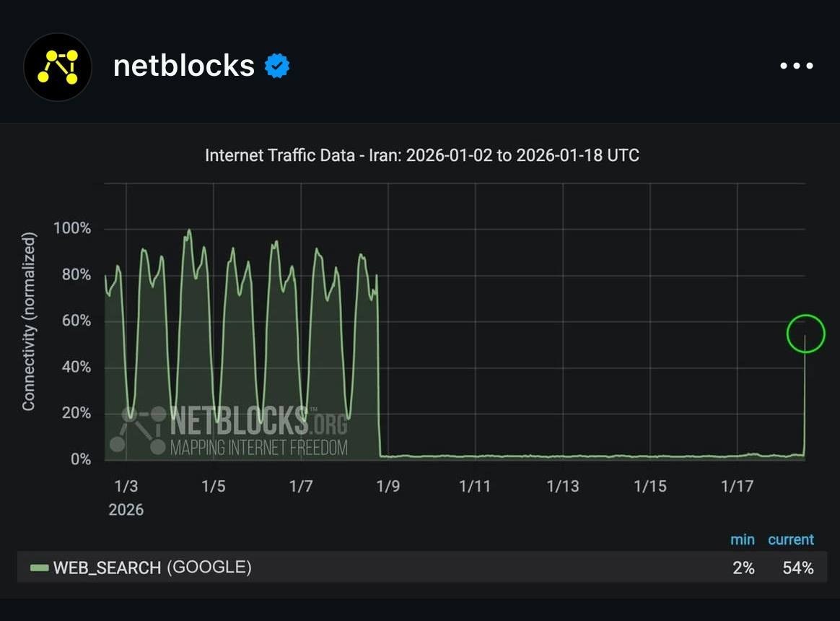Click the green circle highlighting the spike
Screen dimensions: 840x621
coord(805,334)
